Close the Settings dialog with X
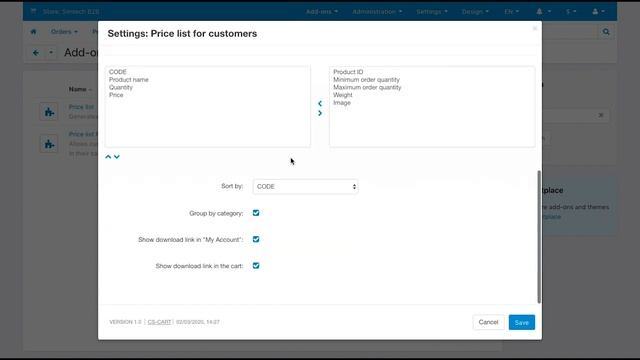 click(535, 29)
